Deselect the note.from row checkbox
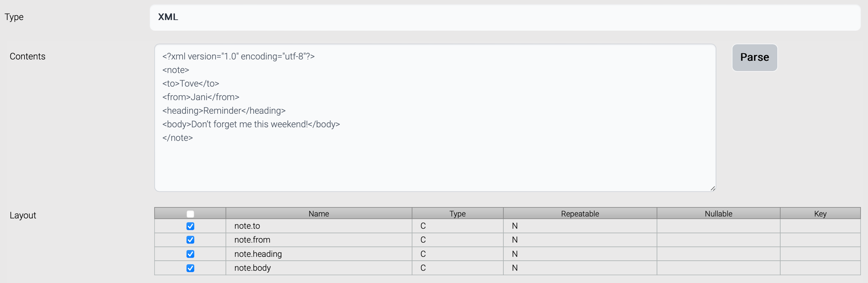 (190, 240)
